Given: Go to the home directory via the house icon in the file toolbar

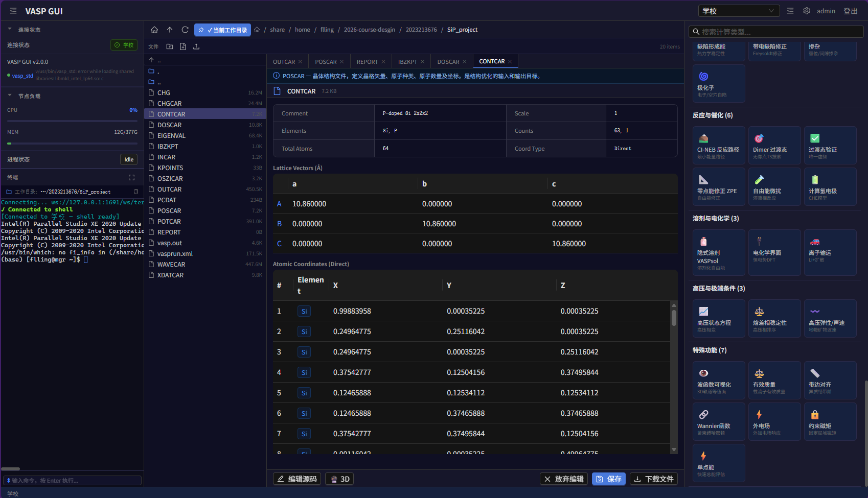Looking at the screenshot, I should pyautogui.click(x=154, y=30).
